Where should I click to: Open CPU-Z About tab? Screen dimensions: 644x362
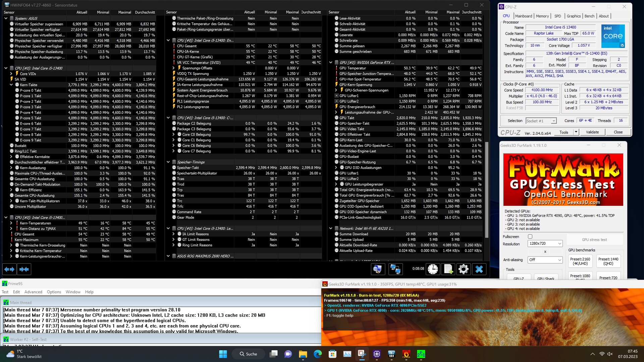pyautogui.click(x=603, y=16)
